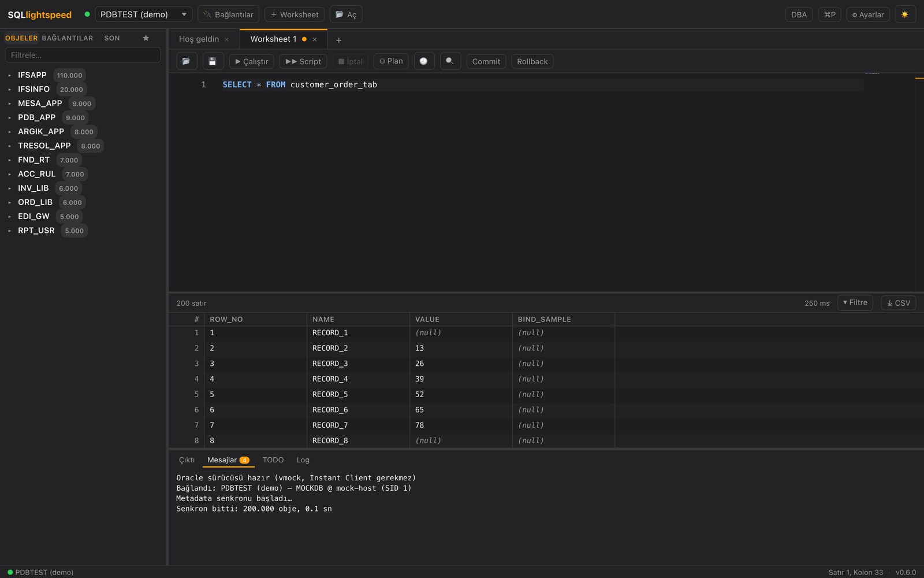
Task: Select the RPT_USR schema row
Action: coord(83,231)
